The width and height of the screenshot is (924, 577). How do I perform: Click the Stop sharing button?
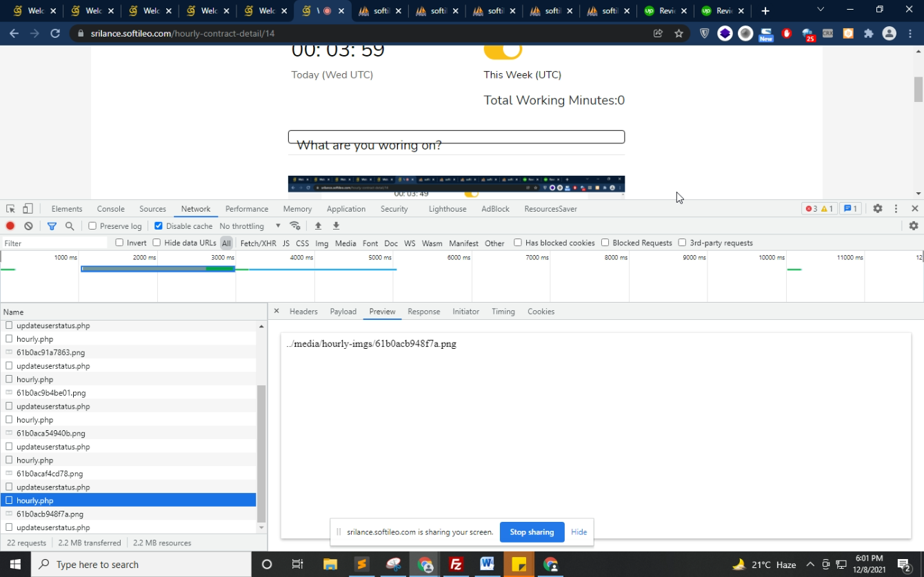(x=532, y=532)
